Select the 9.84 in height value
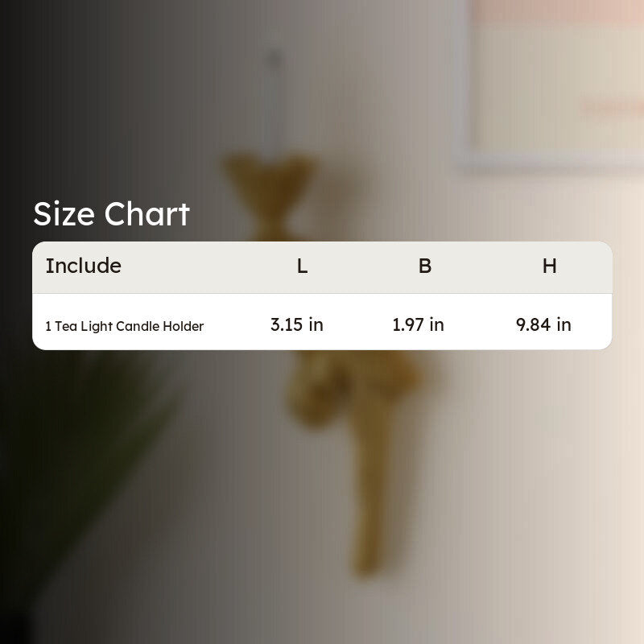 tap(543, 324)
